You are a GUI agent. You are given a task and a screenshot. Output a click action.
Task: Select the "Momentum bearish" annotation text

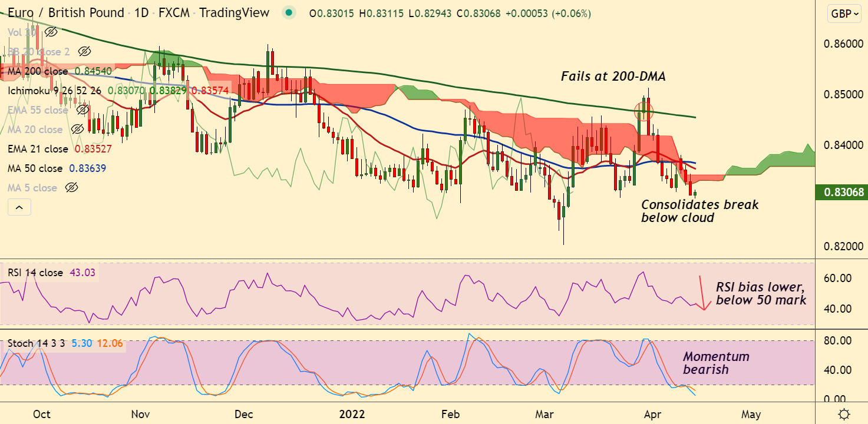[717, 363]
